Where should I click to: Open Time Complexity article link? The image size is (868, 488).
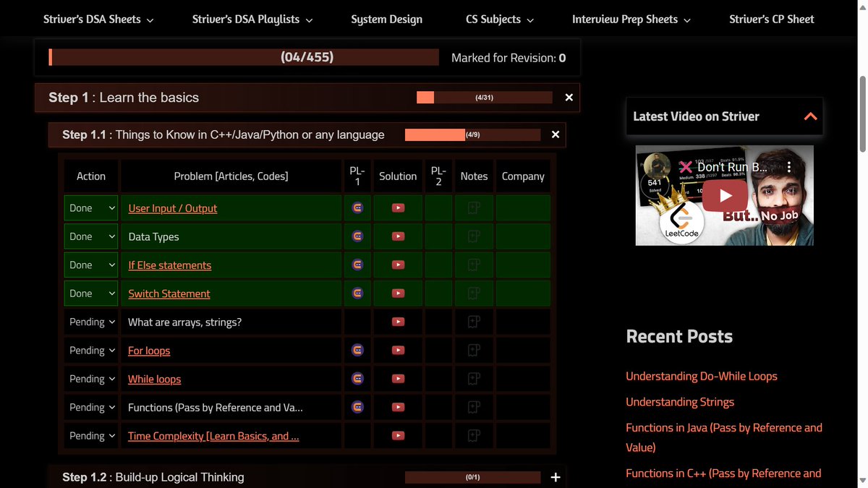(213, 436)
